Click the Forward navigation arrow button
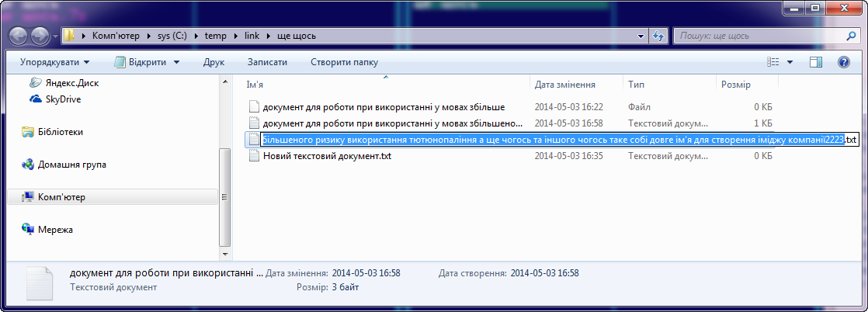 pos(40,36)
